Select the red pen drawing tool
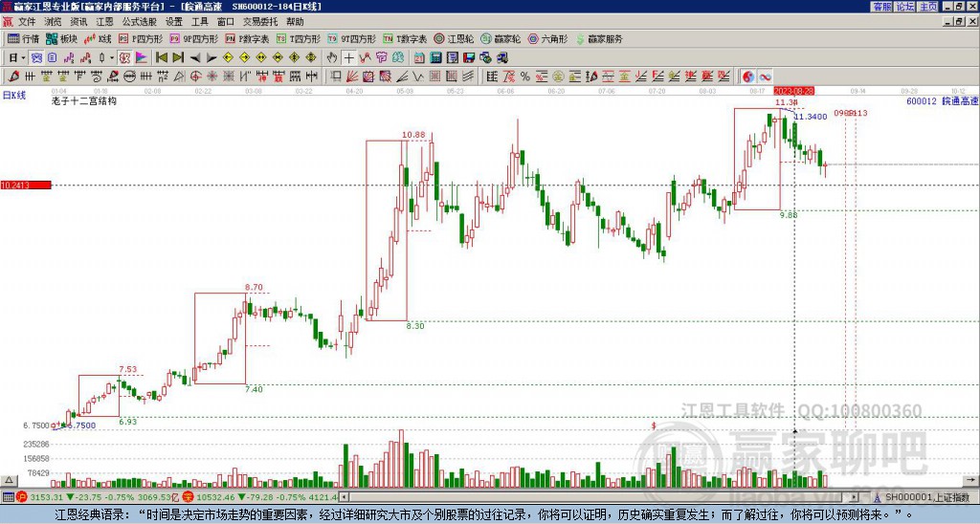The width and height of the screenshot is (980, 524). (x=13, y=76)
